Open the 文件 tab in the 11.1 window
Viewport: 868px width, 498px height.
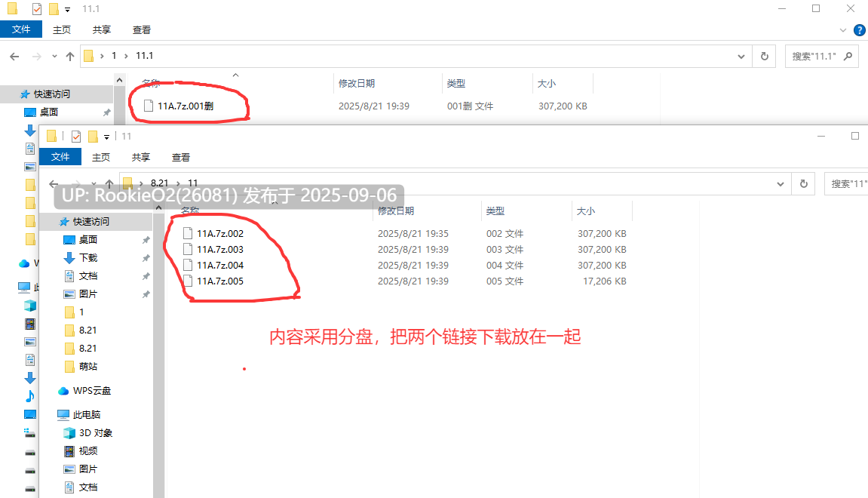coord(21,29)
